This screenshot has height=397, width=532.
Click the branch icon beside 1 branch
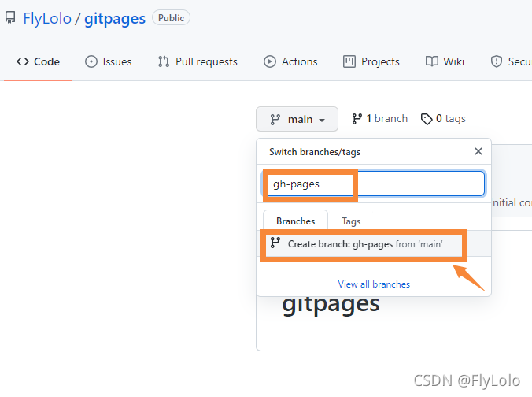pos(357,118)
